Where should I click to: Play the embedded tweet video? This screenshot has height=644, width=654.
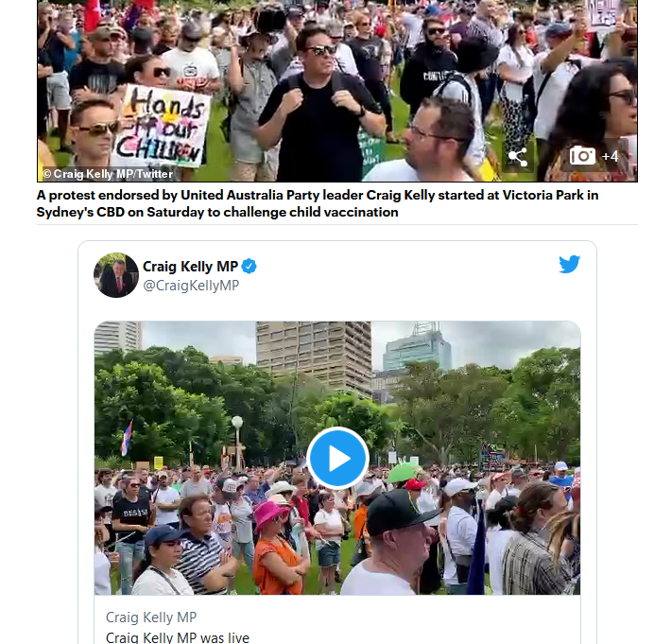337,459
